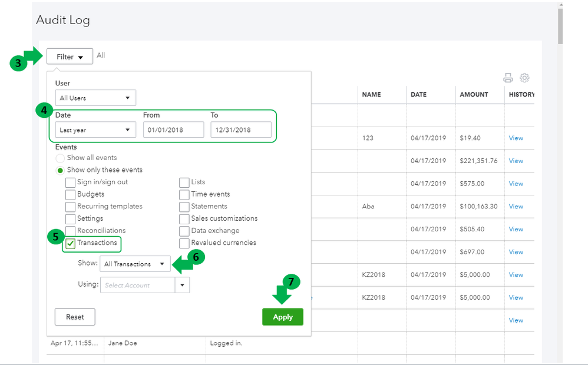Uncheck the Transactions checkbox
The image size is (588, 365).
point(70,244)
